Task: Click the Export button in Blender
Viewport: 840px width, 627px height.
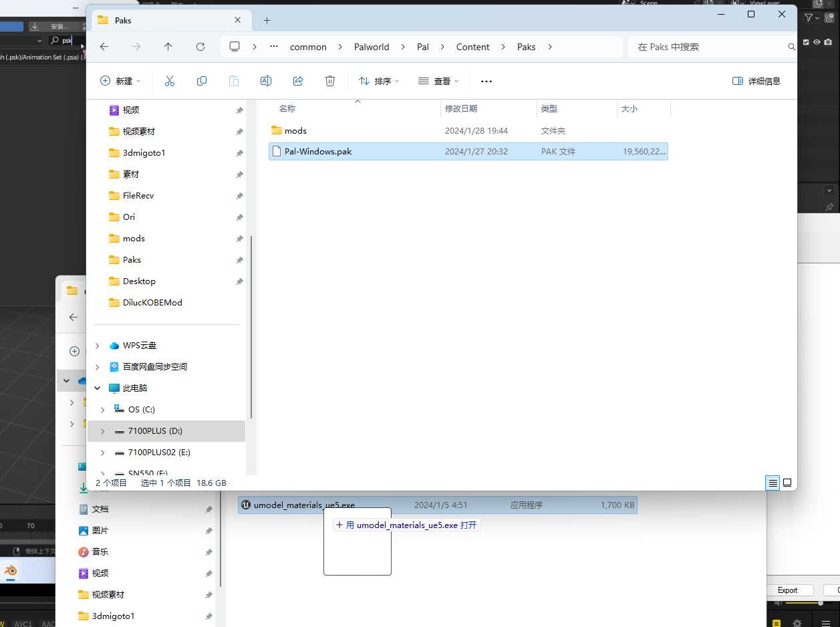Action: point(787,590)
